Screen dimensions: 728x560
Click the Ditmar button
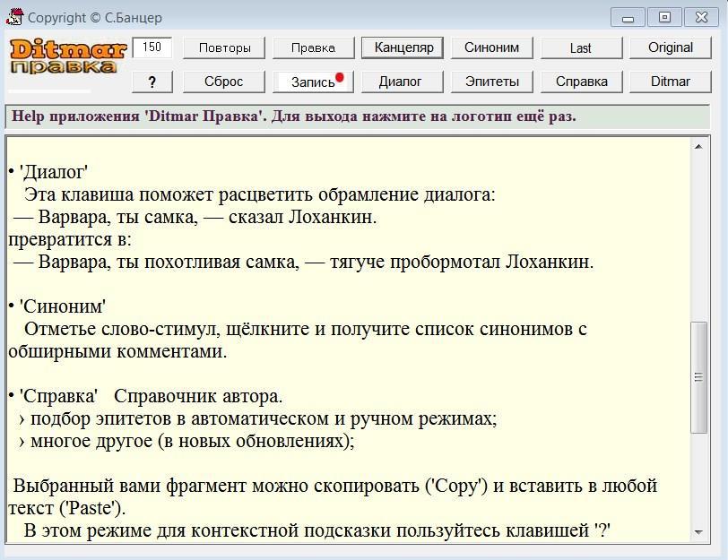[670, 82]
